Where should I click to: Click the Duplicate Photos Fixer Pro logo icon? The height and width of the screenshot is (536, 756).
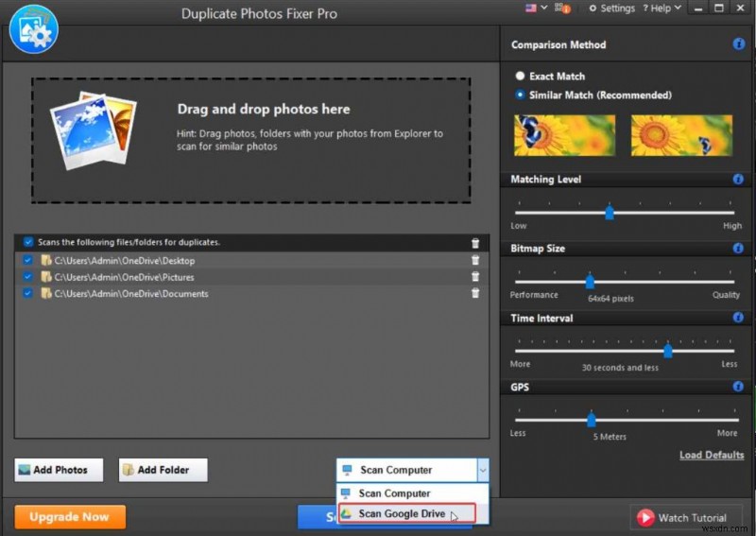[x=33, y=29]
